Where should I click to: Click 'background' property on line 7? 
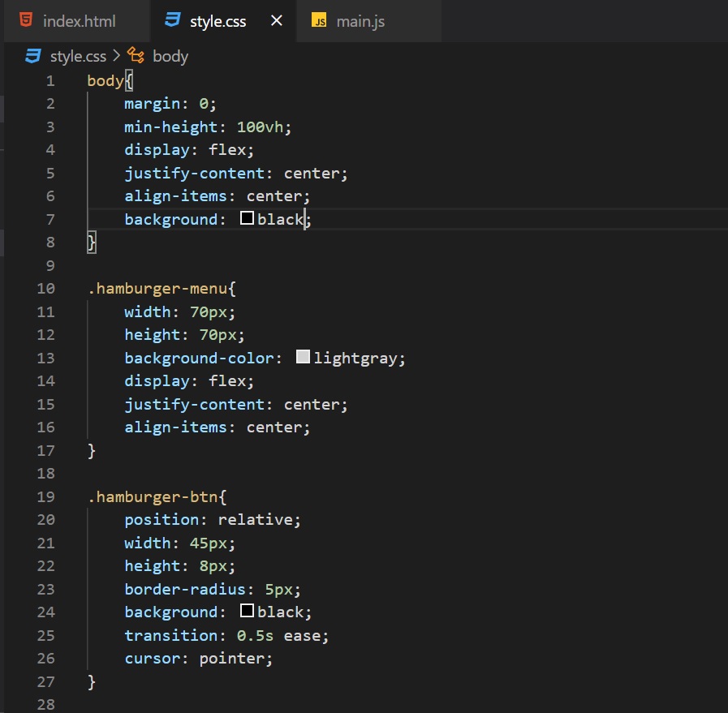pos(171,219)
